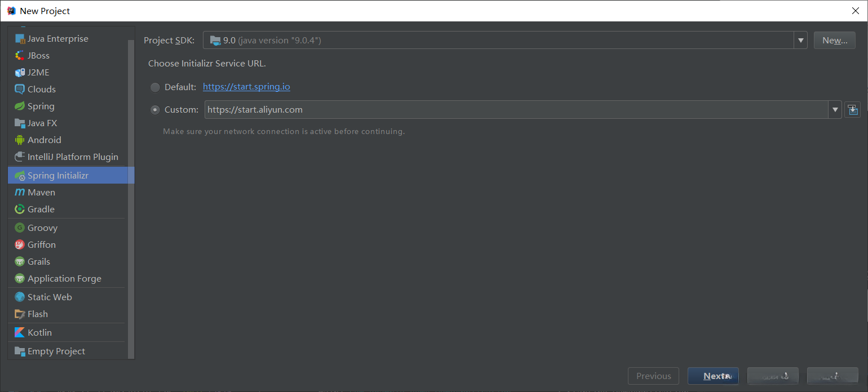Choose Empty Project from the list
Viewport: 868px width, 392px height.
click(56, 351)
